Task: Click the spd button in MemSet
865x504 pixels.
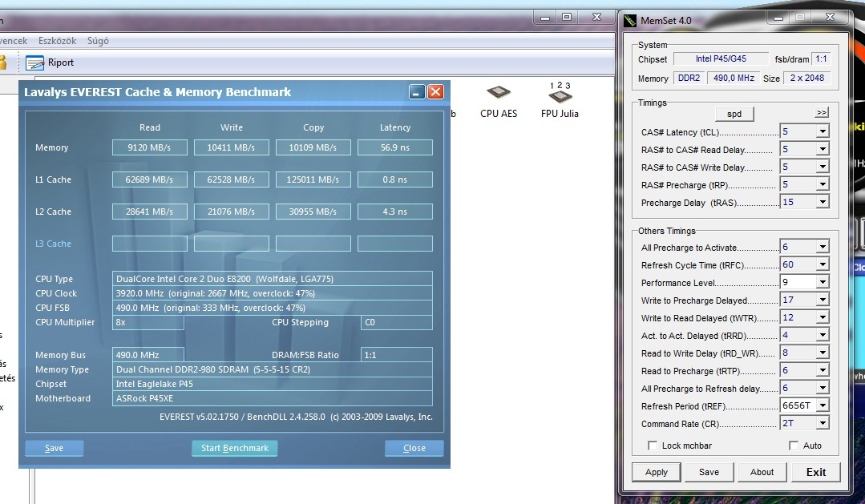Action: click(x=734, y=114)
